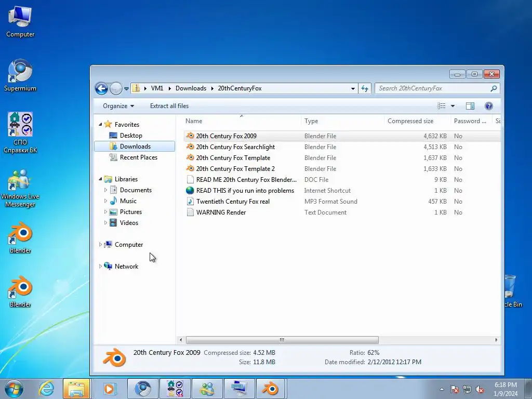
Task: Open the recent pages dropdown arrow
Action: click(x=126, y=88)
